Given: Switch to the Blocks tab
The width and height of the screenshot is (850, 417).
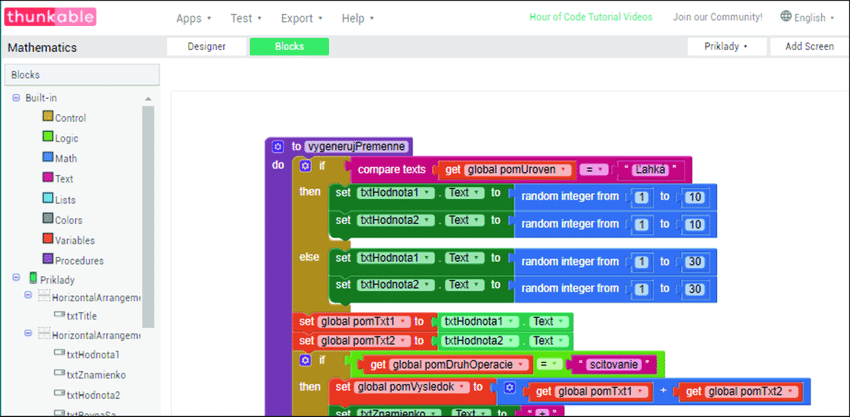Looking at the screenshot, I should coord(289,47).
